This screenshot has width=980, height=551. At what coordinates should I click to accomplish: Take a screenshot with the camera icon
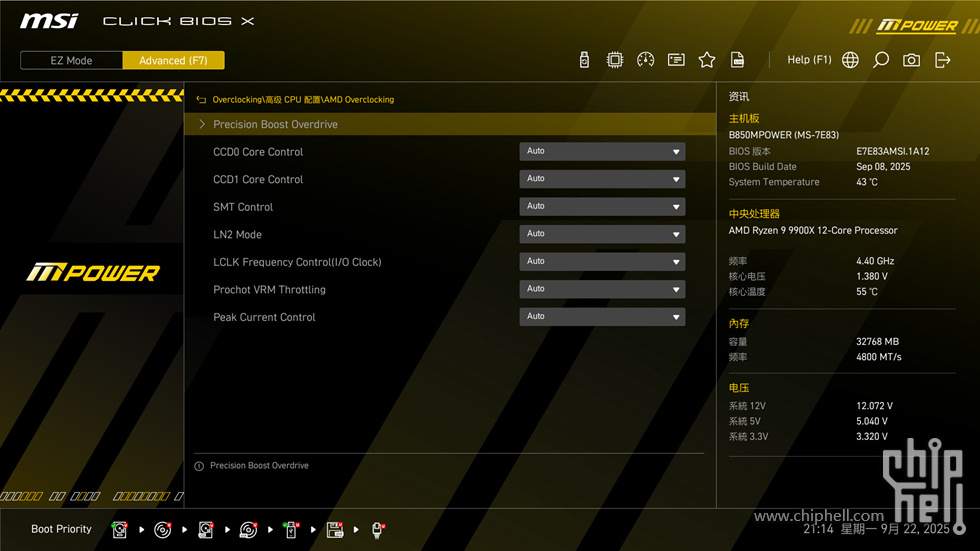pyautogui.click(x=911, y=60)
